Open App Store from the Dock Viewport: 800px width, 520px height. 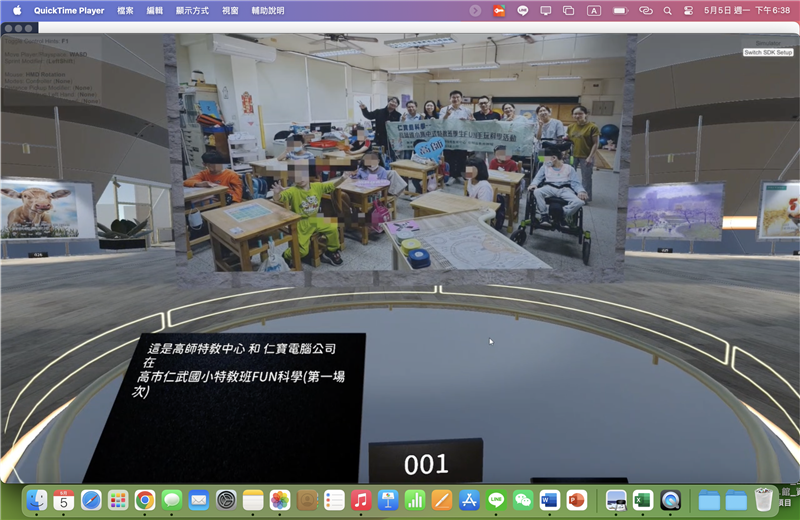pos(469,500)
